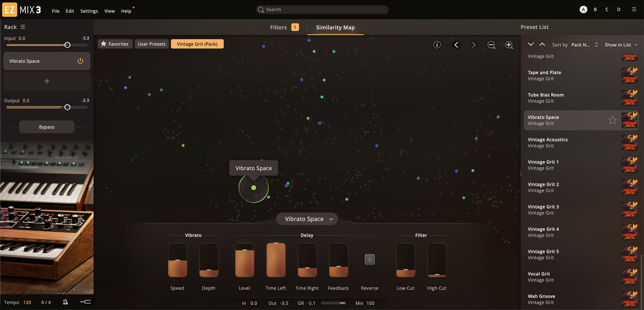Image resolution: width=644 pixels, height=310 pixels.
Task: Open the Vibrato Space preset dropdown
Action: pos(307,219)
